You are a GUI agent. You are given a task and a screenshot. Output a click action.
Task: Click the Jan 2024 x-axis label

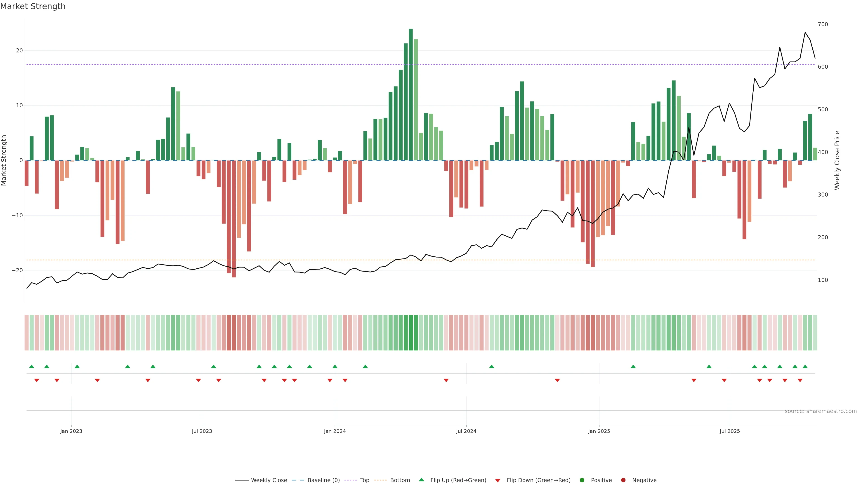(x=335, y=431)
